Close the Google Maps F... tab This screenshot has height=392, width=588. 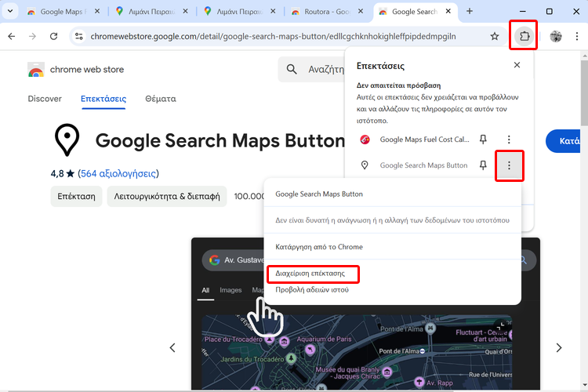tap(97, 11)
